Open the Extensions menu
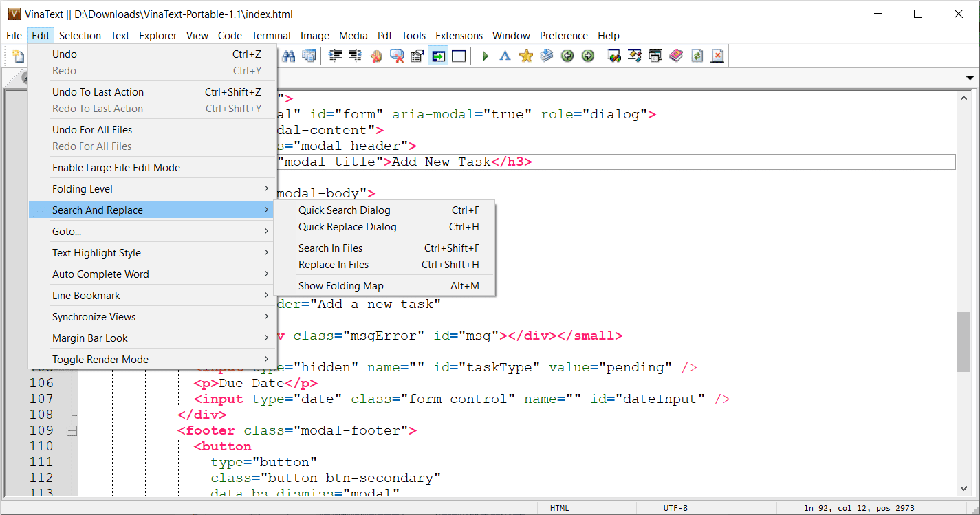Image resolution: width=980 pixels, height=515 pixels. pos(459,35)
